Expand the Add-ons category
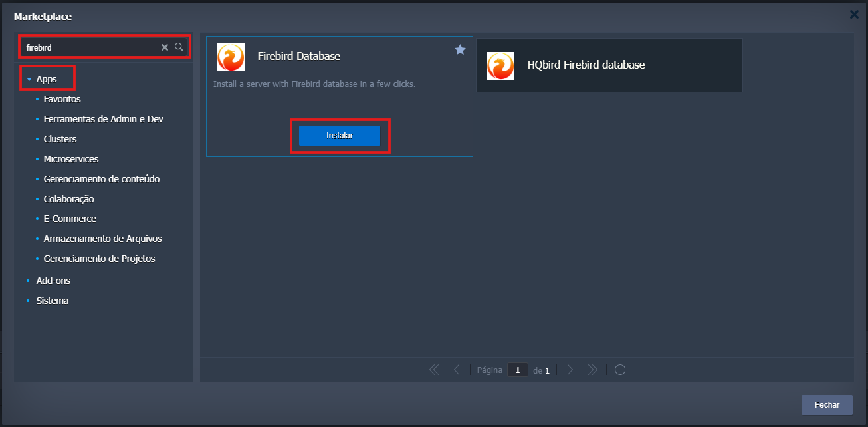 (x=53, y=281)
